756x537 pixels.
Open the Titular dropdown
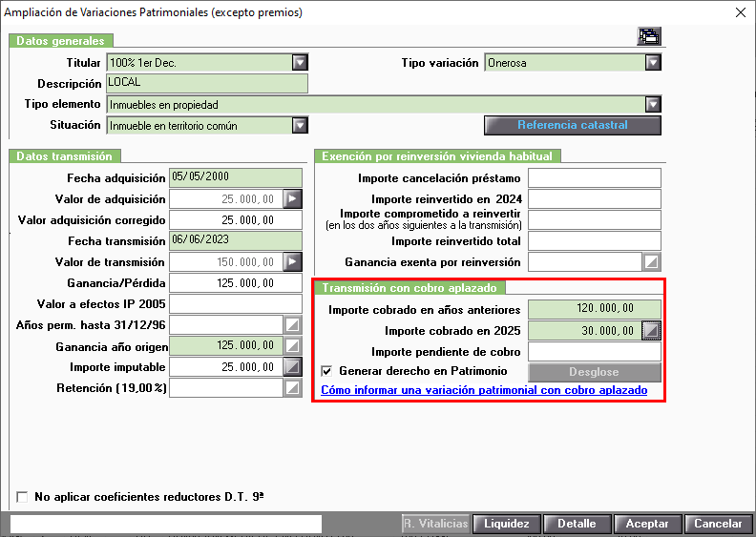(300, 63)
